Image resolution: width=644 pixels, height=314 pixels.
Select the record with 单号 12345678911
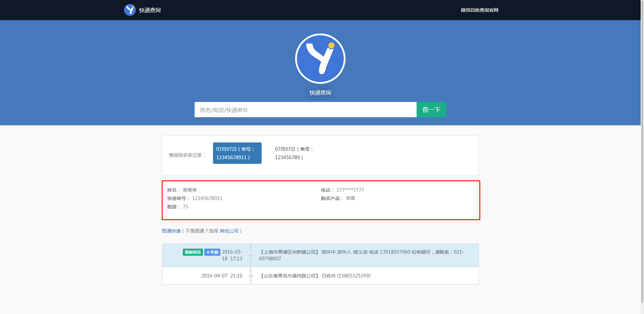pos(237,153)
